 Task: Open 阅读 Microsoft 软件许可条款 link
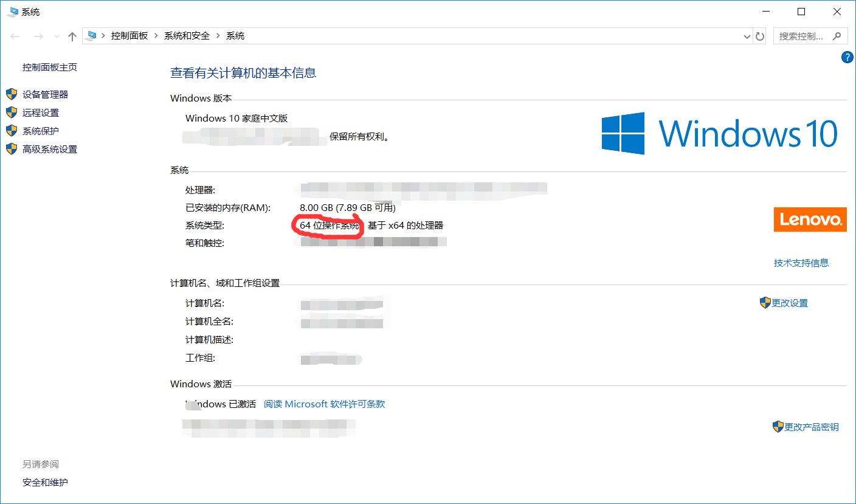(325, 404)
